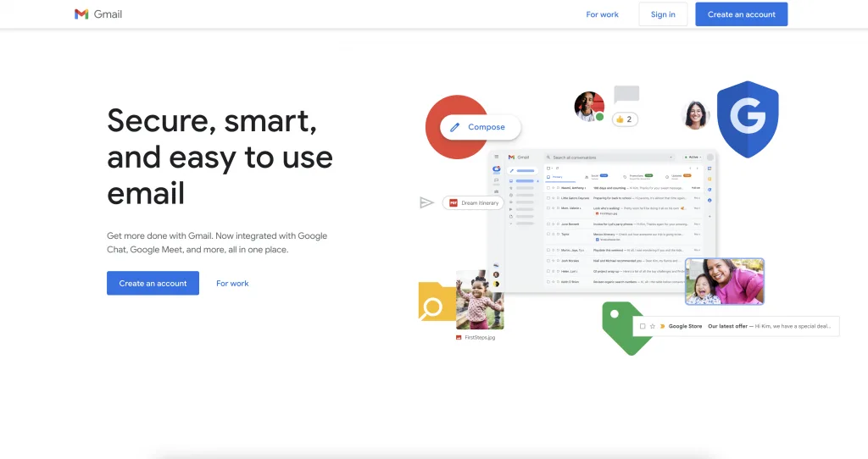The width and height of the screenshot is (868, 459).
Task: Click 'Our latest offer' subject text
Action: tap(727, 326)
